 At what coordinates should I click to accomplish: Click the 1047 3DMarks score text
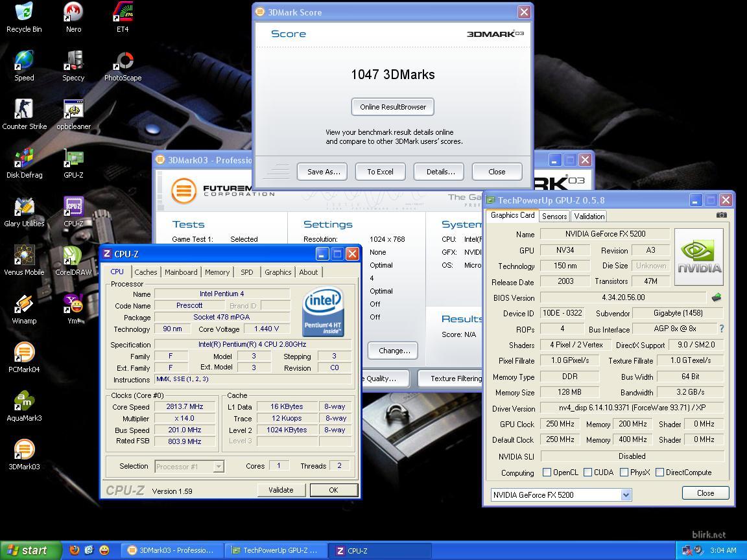393,75
